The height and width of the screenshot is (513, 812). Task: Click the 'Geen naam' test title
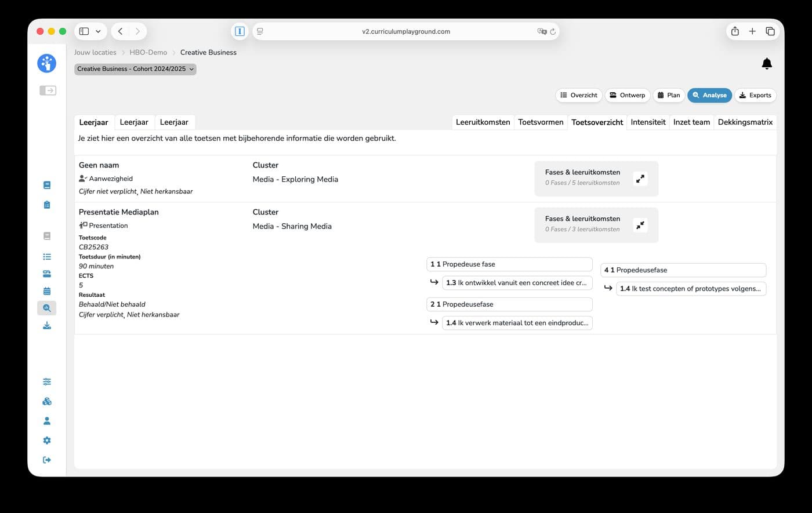point(99,165)
